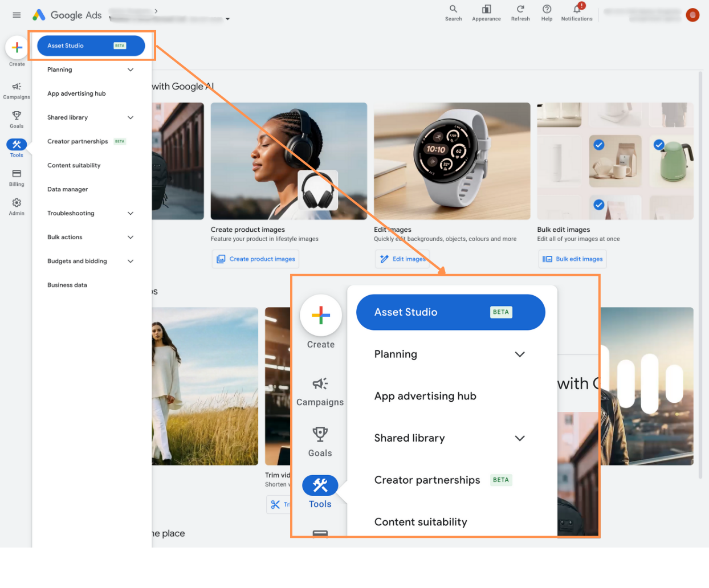This screenshot has width=709, height=588.
Task: Open the product grid Bulk edit thumbnail
Action: (x=616, y=161)
